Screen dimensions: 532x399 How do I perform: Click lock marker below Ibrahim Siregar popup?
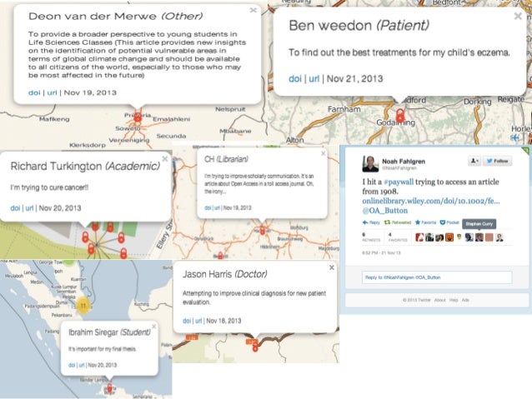coord(109,388)
